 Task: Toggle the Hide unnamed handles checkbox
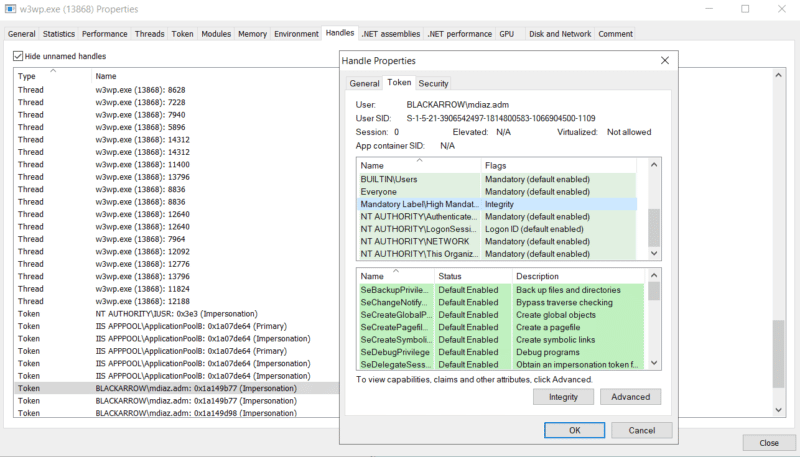pos(19,56)
